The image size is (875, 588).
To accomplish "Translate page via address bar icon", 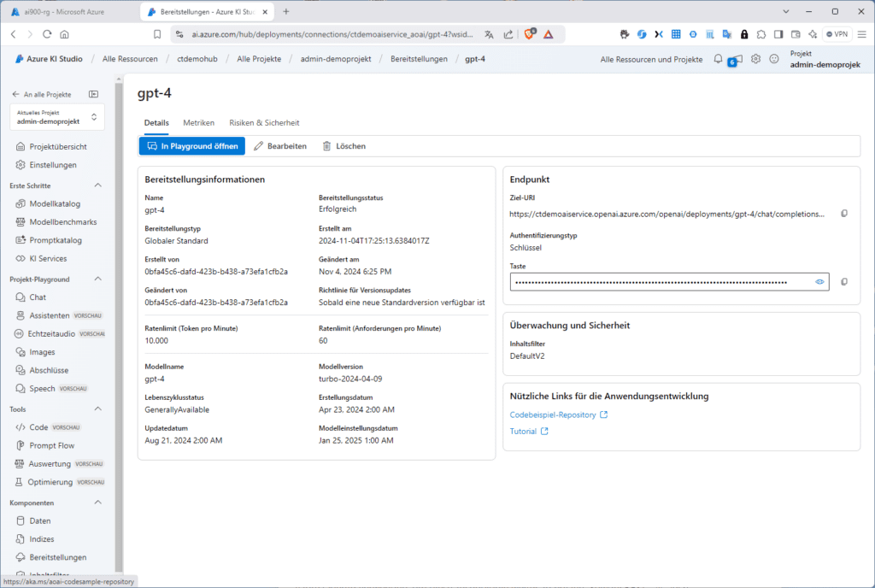I will pyautogui.click(x=489, y=34).
